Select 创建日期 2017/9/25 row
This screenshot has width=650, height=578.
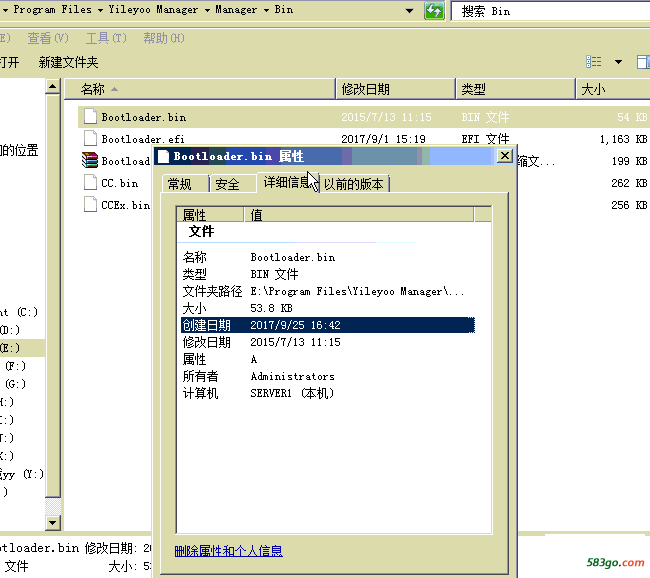327,325
